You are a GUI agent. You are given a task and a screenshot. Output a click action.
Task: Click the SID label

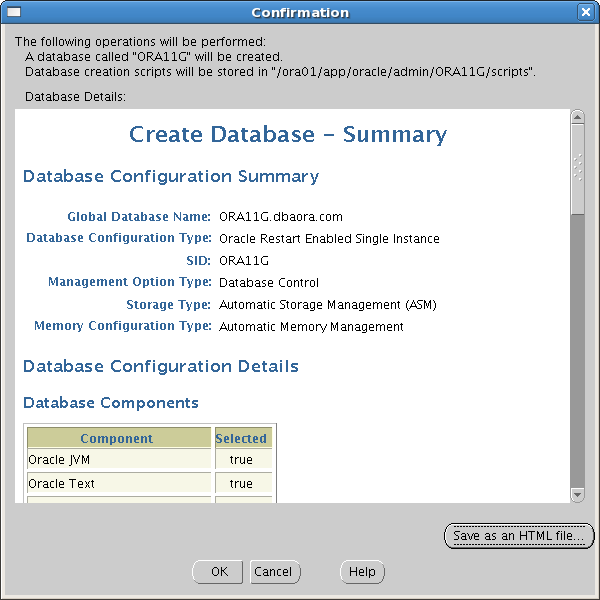[x=198, y=261]
